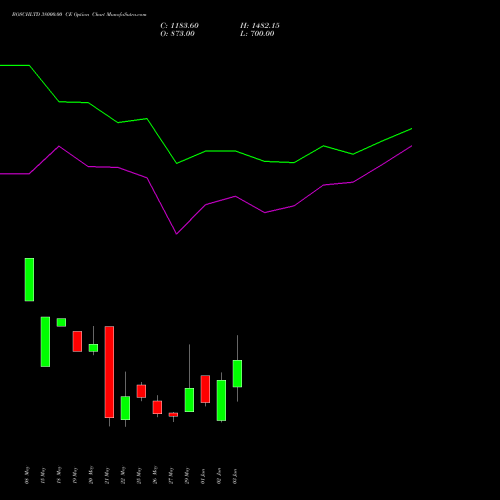
Task: Click the 27 May date label
Action: (171, 475)
